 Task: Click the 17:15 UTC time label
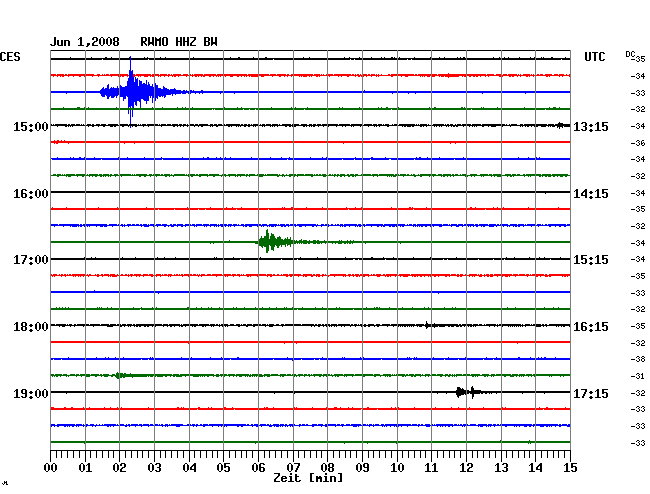[x=591, y=393]
